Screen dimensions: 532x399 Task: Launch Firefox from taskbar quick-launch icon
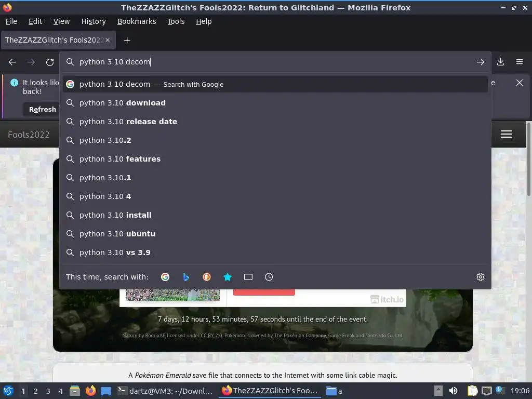tap(90, 391)
